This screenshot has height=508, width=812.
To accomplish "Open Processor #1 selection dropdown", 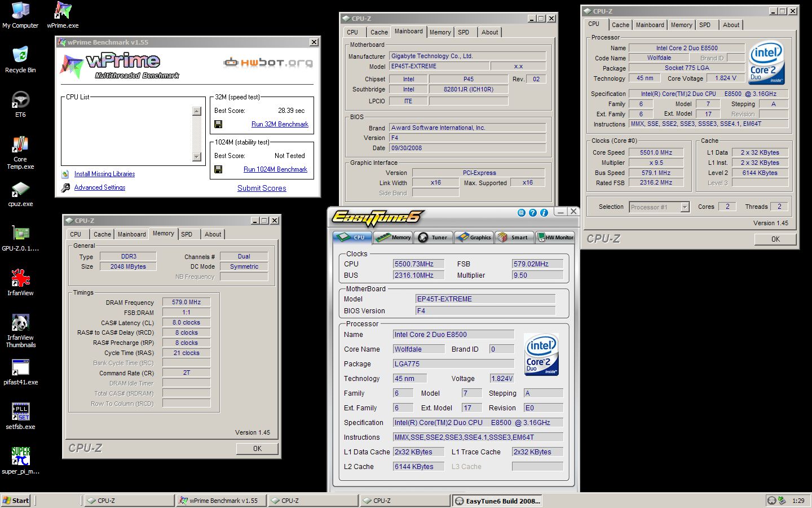I will point(685,207).
